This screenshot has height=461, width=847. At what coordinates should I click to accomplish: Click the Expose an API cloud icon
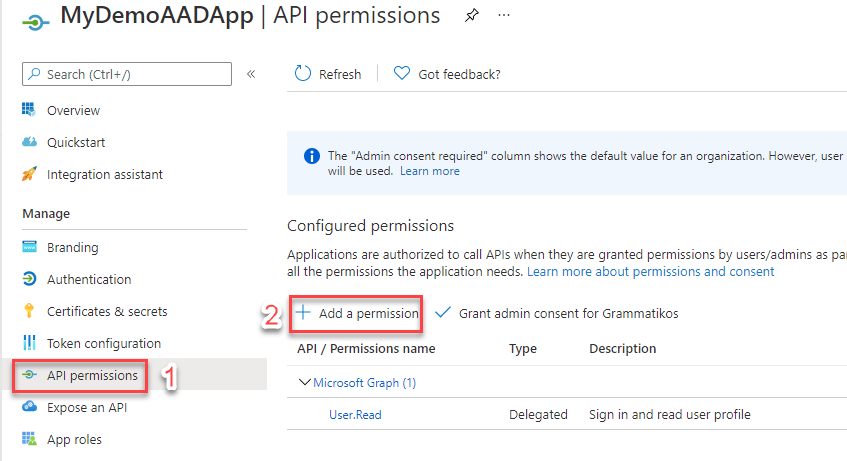tap(29, 406)
